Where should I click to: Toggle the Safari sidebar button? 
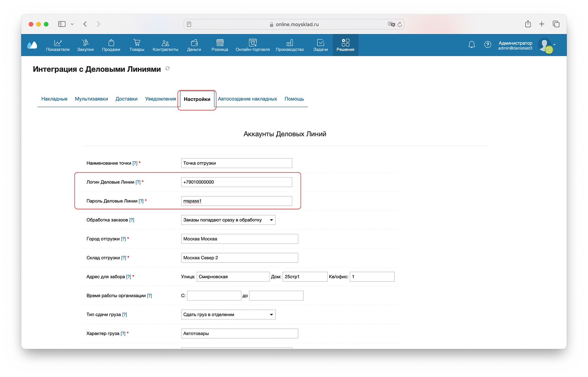tap(62, 24)
